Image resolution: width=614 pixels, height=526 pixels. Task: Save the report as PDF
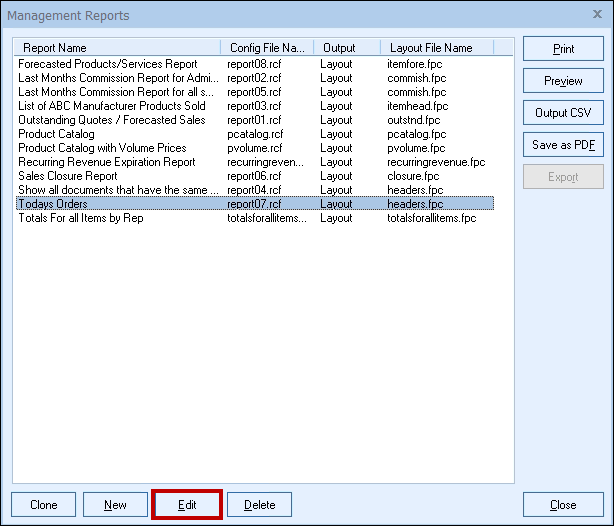[563, 145]
